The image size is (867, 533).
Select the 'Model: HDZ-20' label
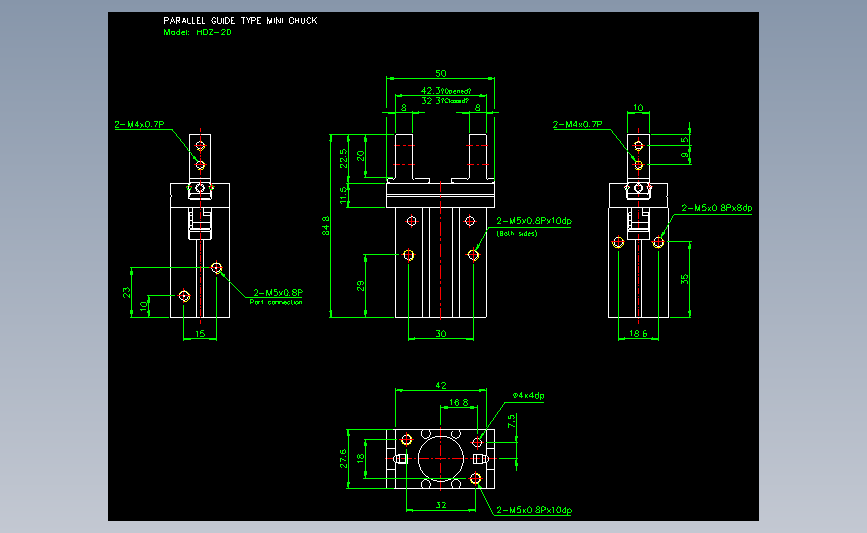coord(197,32)
